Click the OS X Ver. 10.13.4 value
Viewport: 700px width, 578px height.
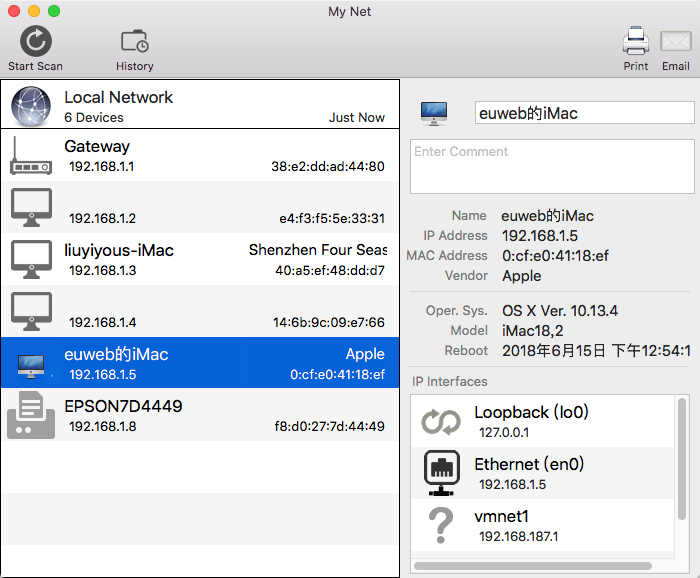click(560, 311)
